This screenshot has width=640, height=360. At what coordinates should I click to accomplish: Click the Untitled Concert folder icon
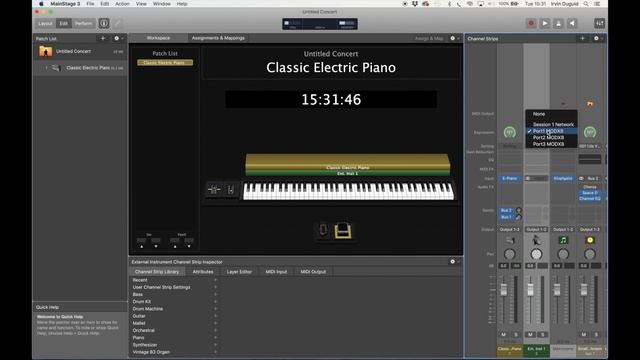pos(45,51)
